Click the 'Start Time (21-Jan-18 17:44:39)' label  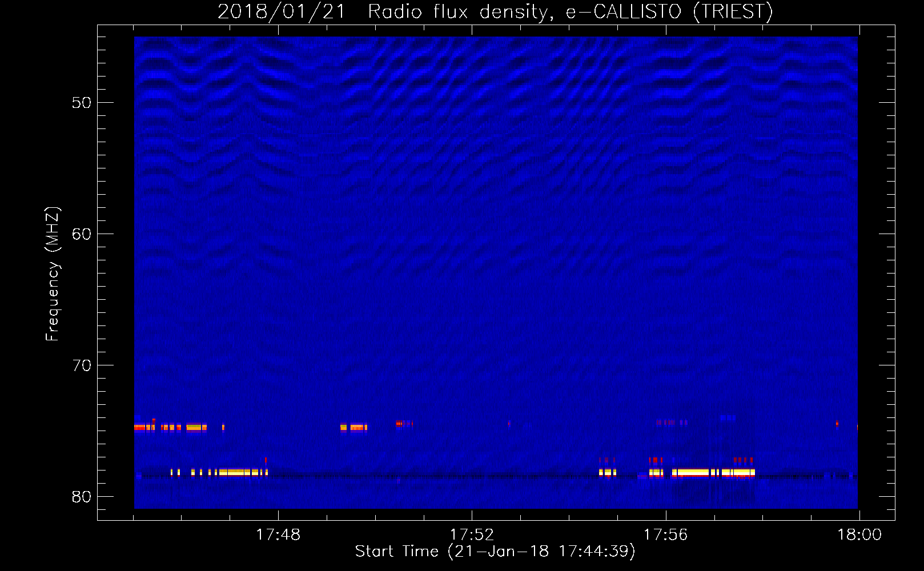(x=495, y=552)
